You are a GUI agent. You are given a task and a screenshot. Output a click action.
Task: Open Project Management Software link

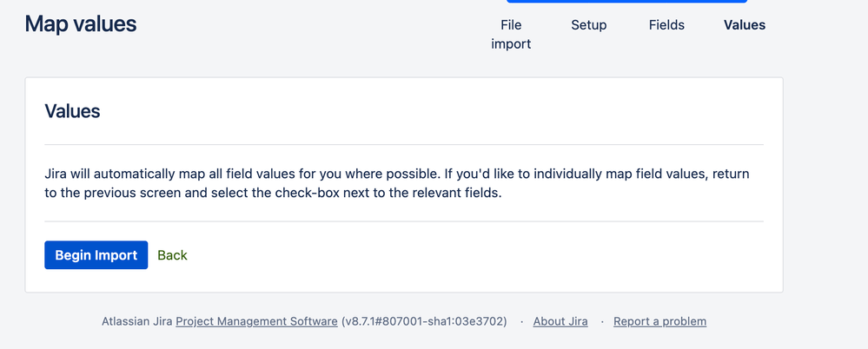click(x=256, y=321)
